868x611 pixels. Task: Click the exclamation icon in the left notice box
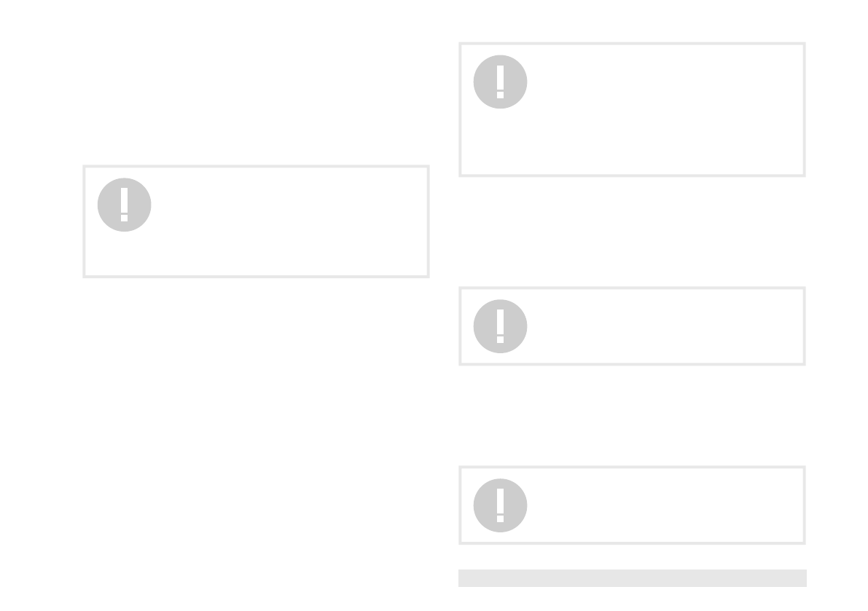(x=124, y=205)
